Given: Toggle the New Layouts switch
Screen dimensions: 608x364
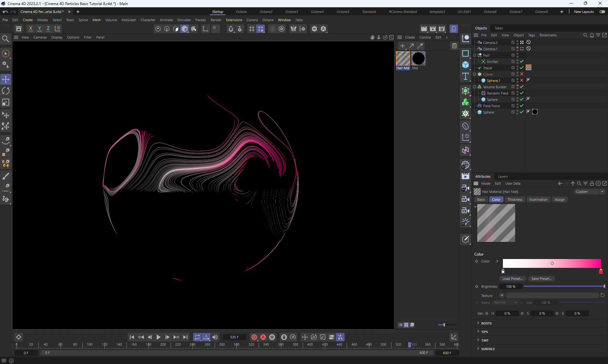Looking at the screenshot, I should coord(602,12).
